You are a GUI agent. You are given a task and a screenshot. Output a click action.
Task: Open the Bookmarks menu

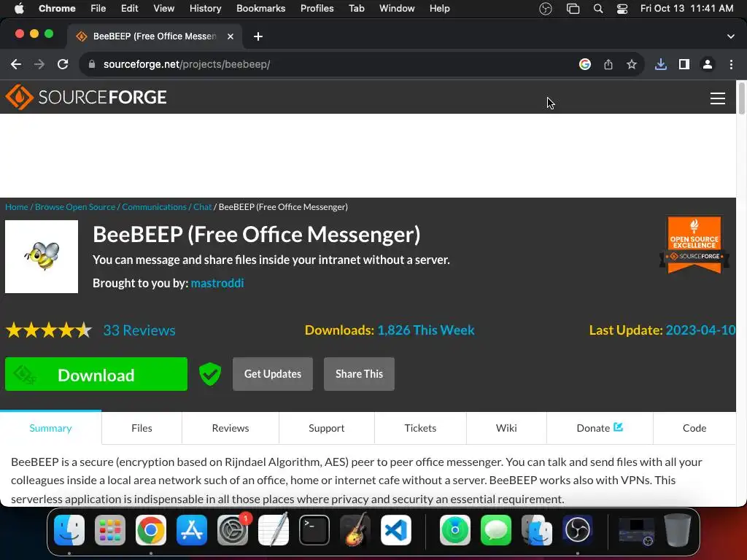[x=260, y=9]
